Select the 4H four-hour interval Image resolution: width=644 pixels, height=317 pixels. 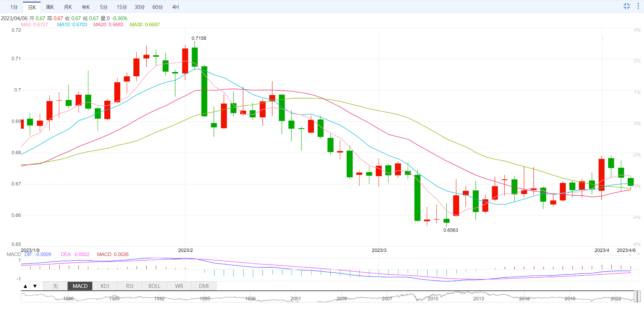pos(175,7)
